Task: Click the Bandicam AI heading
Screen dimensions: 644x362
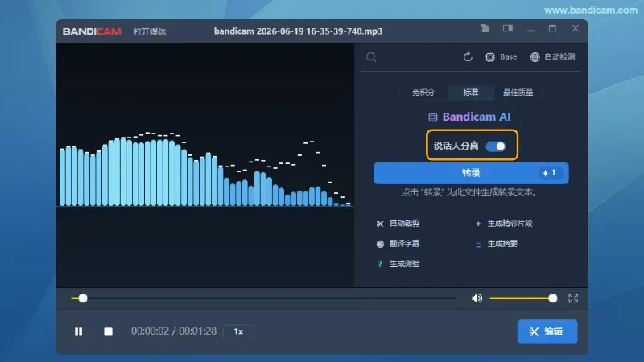Action: (469, 117)
